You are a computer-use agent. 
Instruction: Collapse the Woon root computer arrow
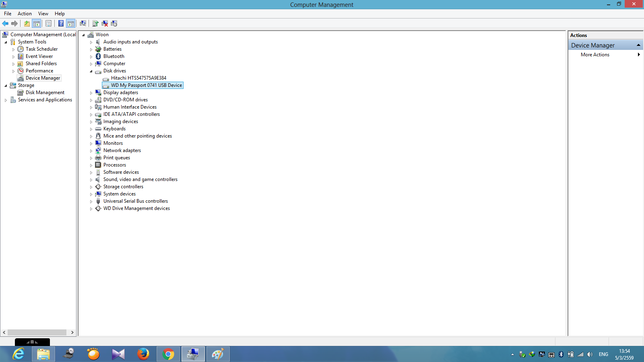(83, 35)
